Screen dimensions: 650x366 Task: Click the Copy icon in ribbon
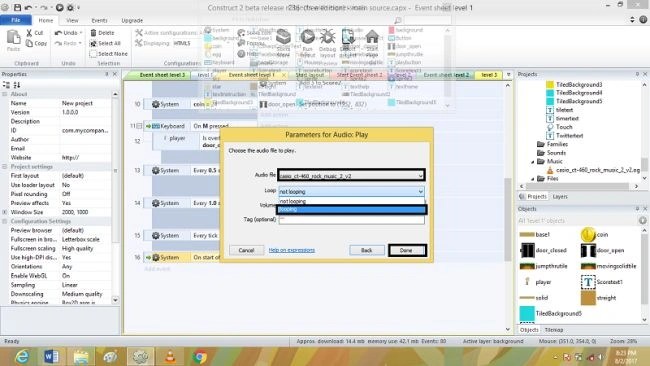click(29, 43)
